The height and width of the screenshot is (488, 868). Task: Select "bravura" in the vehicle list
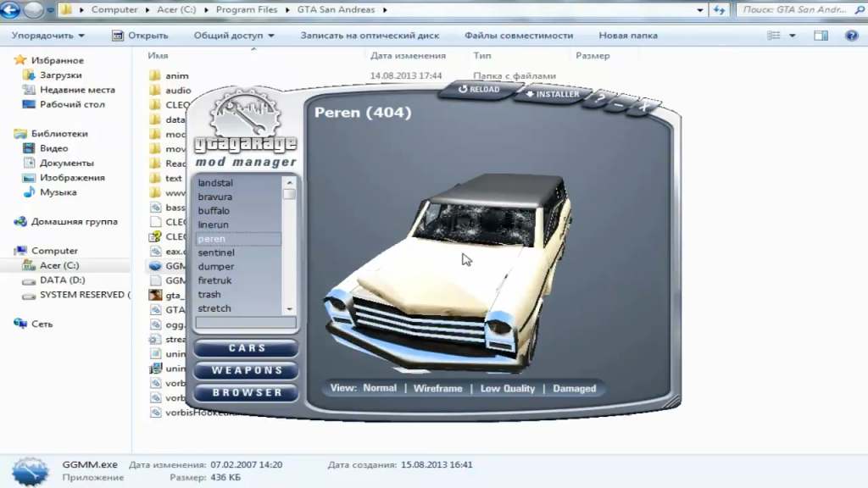(x=238, y=197)
